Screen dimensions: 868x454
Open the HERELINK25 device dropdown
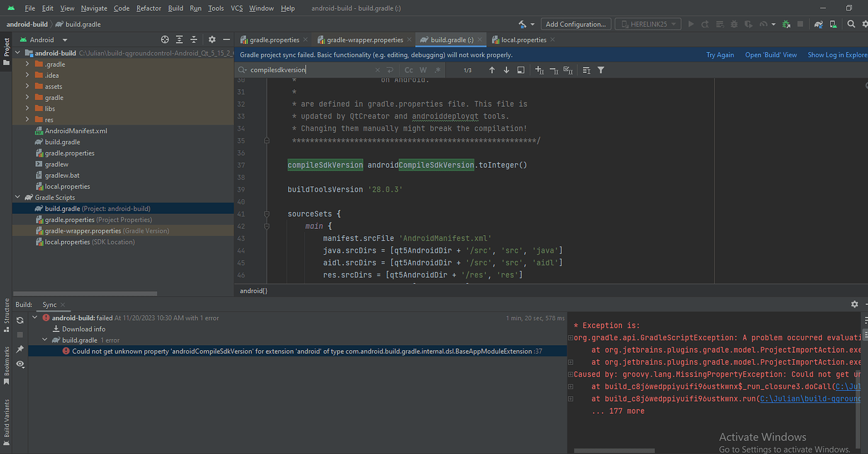point(648,24)
